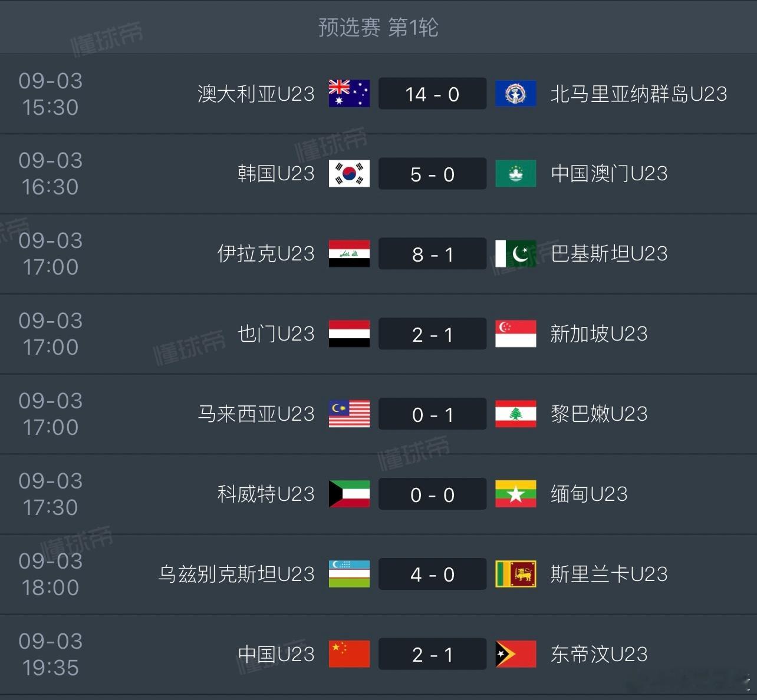Viewport: 757px width, 700px height.
Task: Open the 也门U23 team link
Action: pos(277,334)
